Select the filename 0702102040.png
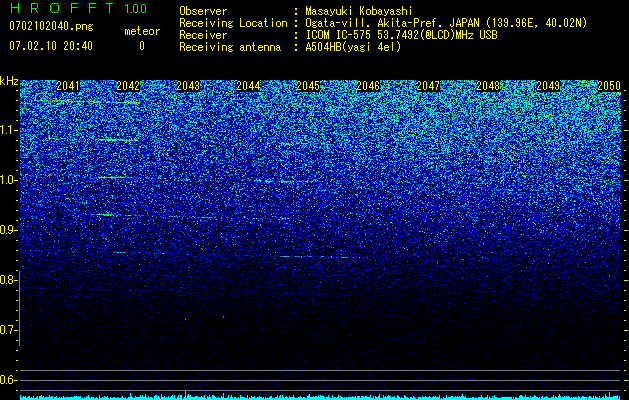The image size is (629, 400). 51,26
